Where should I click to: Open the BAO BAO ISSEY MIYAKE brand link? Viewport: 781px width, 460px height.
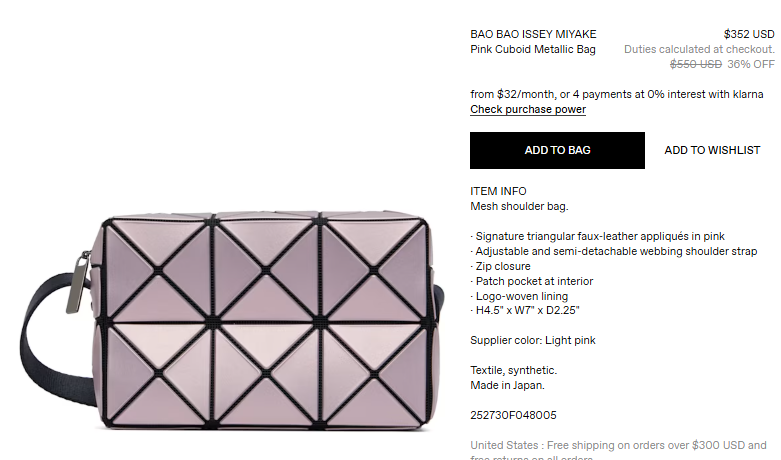[x=533, y=34]
